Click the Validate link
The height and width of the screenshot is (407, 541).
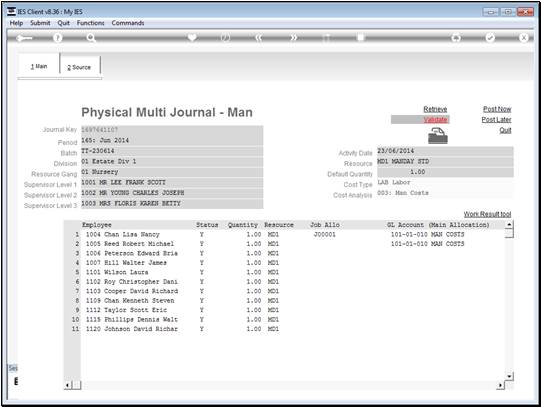(x=435, y=119)
